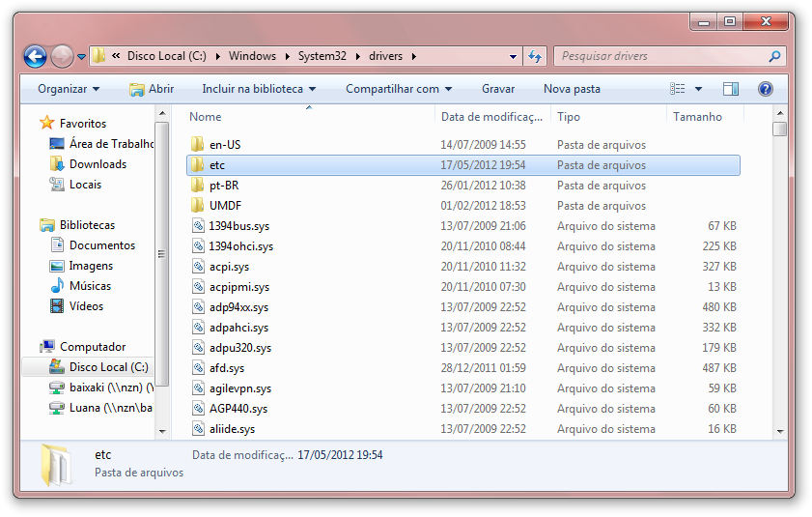Select Favoritos in the navigation pane
The height and width of the screenshot is (517, 812).
[83, 124]
